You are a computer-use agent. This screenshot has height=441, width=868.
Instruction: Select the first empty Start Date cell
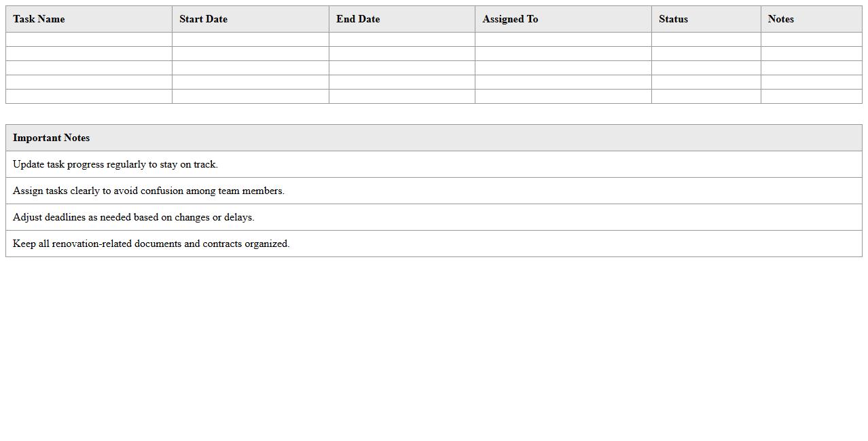[251, 39]
